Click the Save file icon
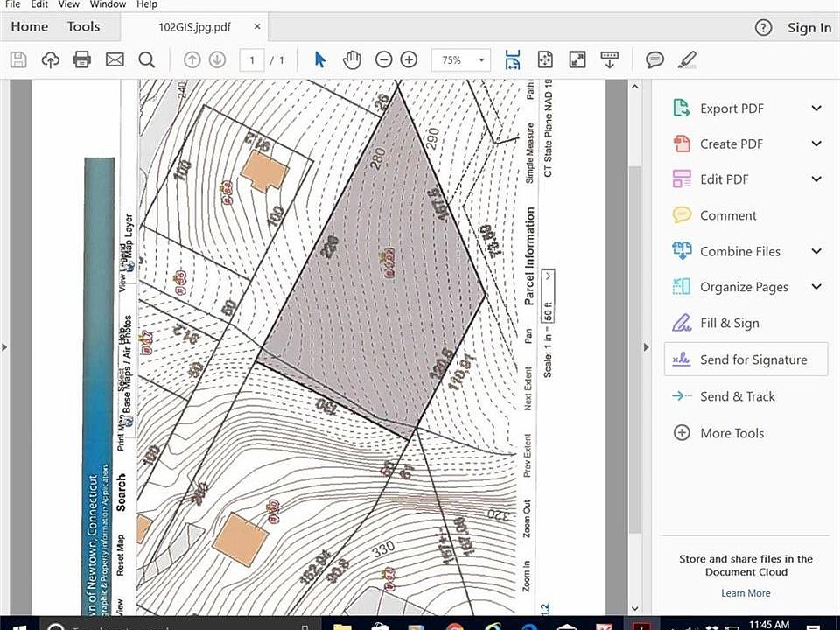840x630 pixels. 18,60
